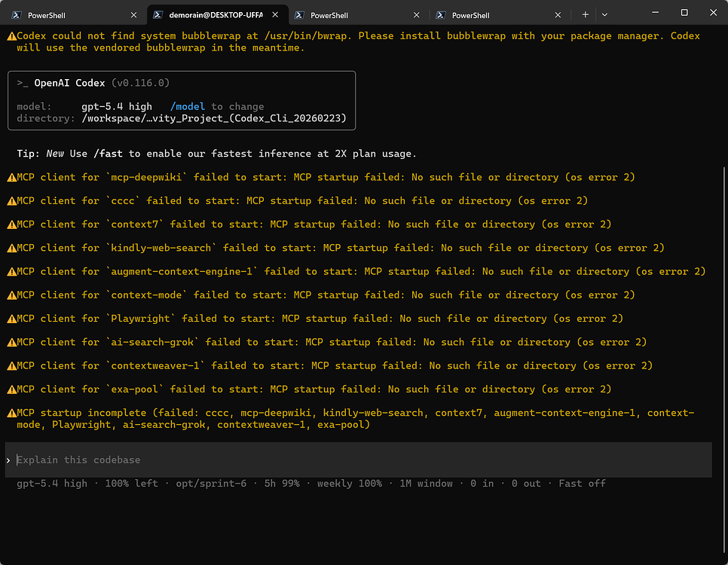Click the warning icon on the ai-search-grok line
This screenshot has width=728, height=565.
click(11, 343)
